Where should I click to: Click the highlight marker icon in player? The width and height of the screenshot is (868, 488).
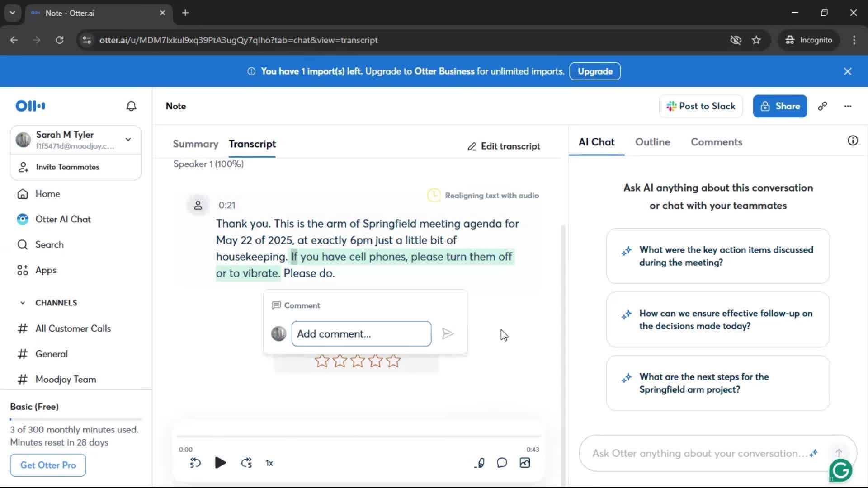(x=480, y=463)
